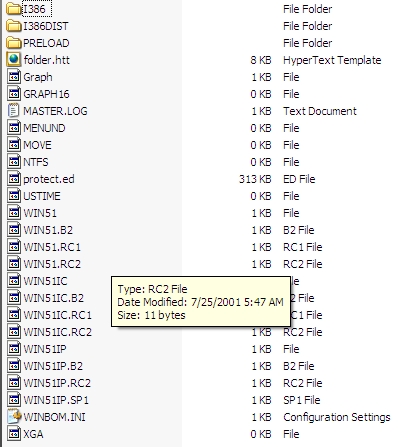
Task: Click the I386DIST folder name
Action: (46, 26)
